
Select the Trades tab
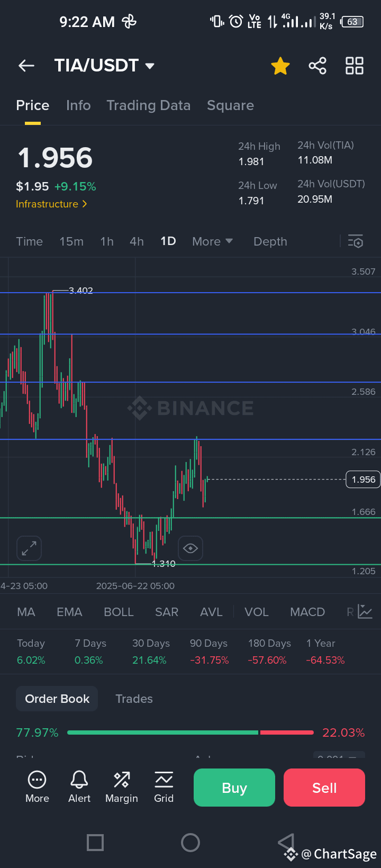click(x=134, y=699)
